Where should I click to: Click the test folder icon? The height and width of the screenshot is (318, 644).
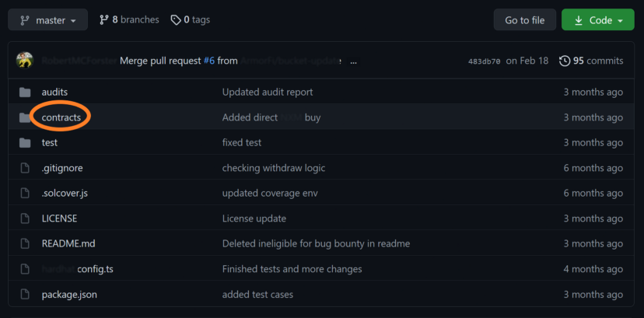(x=24, y=142)
